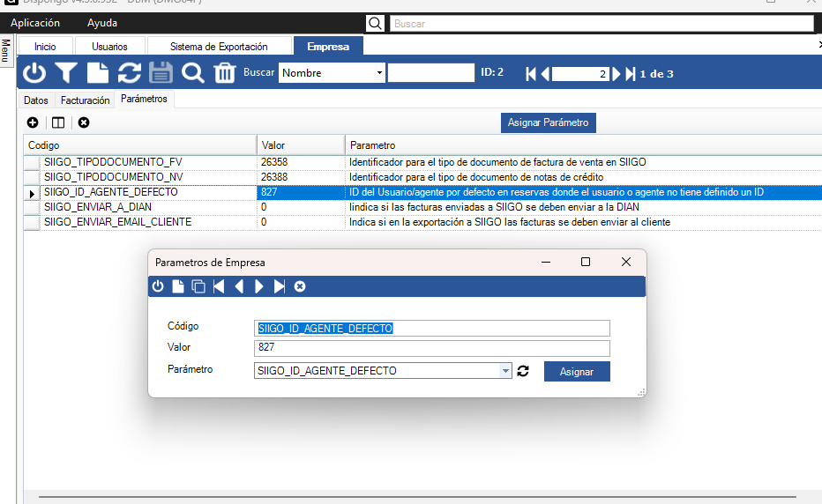Click the add parameter plus icon
This screenshot has height=504, width=822.
33,122
